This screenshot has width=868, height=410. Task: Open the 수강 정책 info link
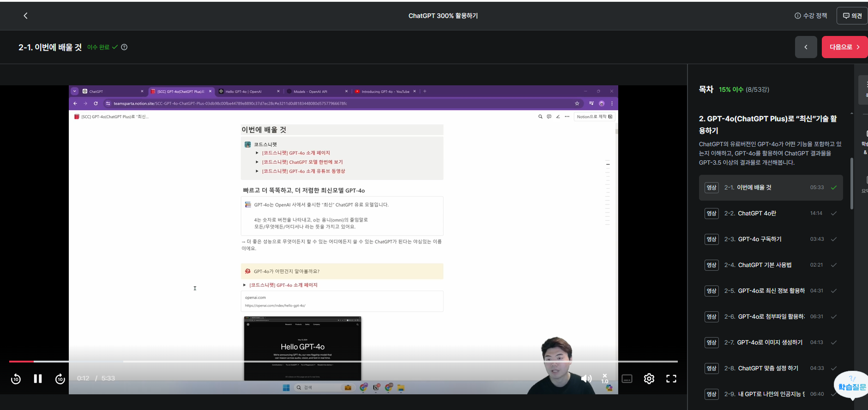pyautogui.click(x=811, y=16)
